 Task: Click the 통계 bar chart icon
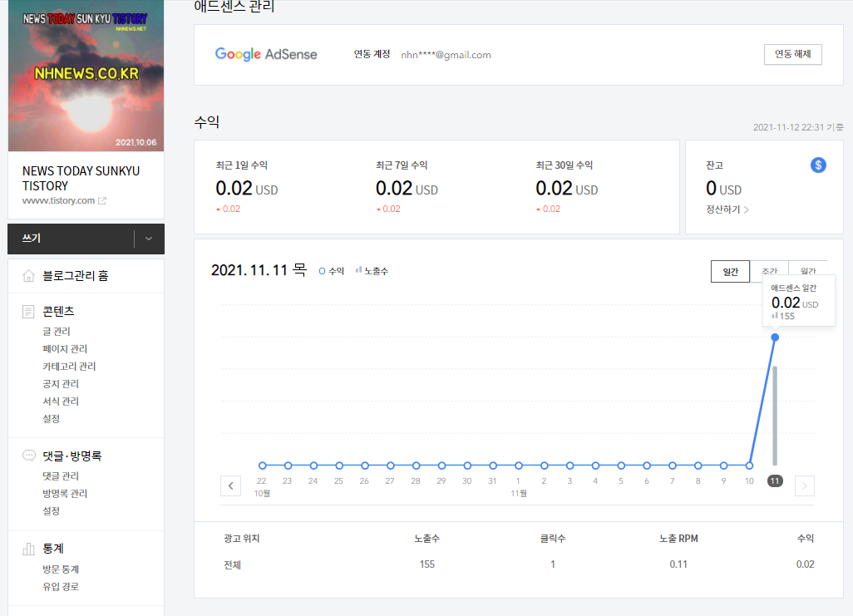28,549
